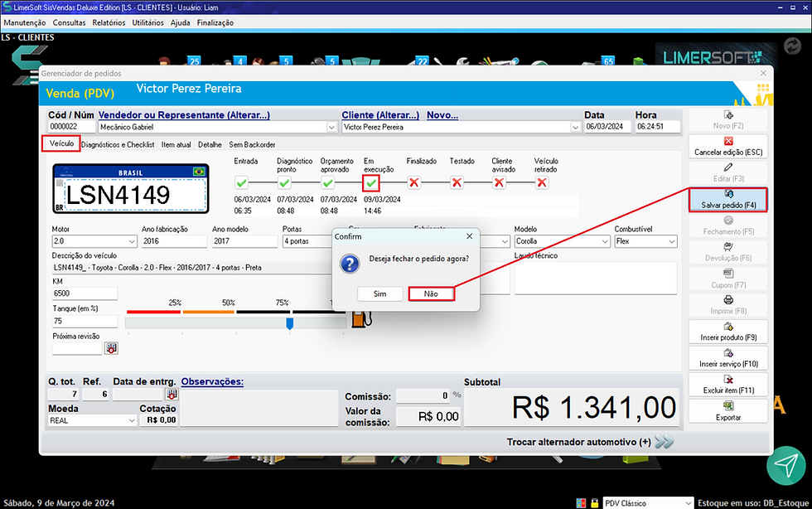The width and height of the screenshot is (812, 509).
Task: Switch to the Item atual tab
Action: (176, 144)
